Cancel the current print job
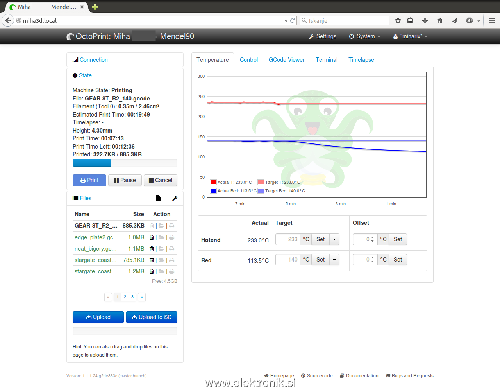The image size is (500, 391). 160,180
